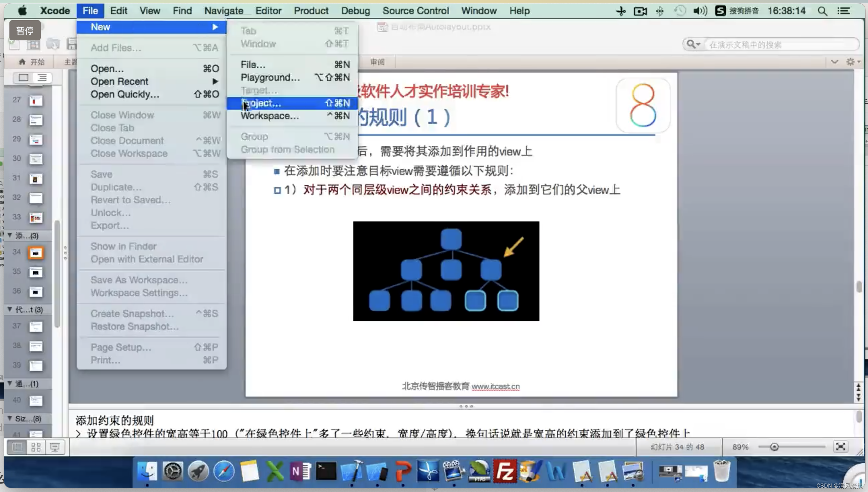
Task: Click the Terminal icon in Dock
Action: click(x=326, y=472)
